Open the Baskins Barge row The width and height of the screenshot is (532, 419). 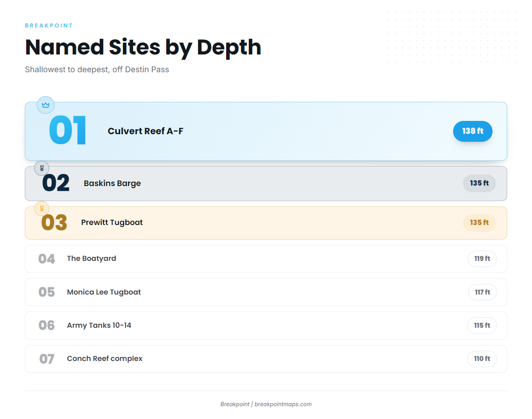[266, 183]
